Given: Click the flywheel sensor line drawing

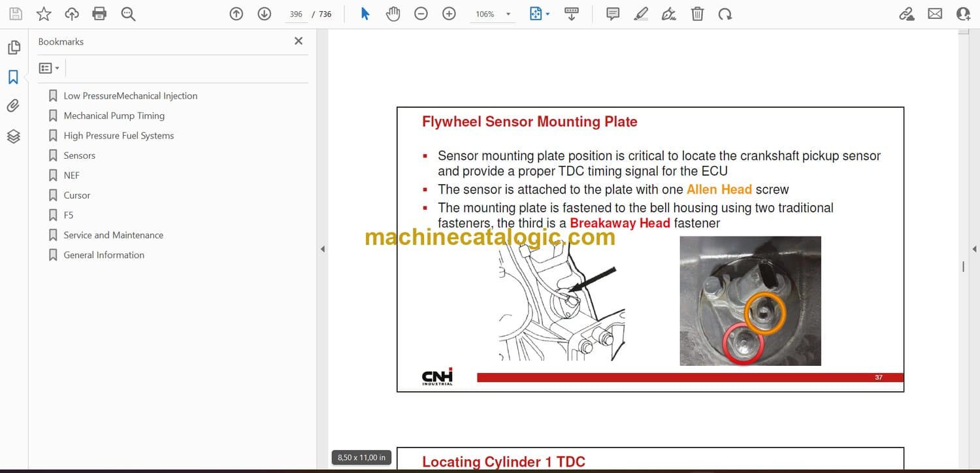Looking at the screenshot, I should tap(562, 302).
